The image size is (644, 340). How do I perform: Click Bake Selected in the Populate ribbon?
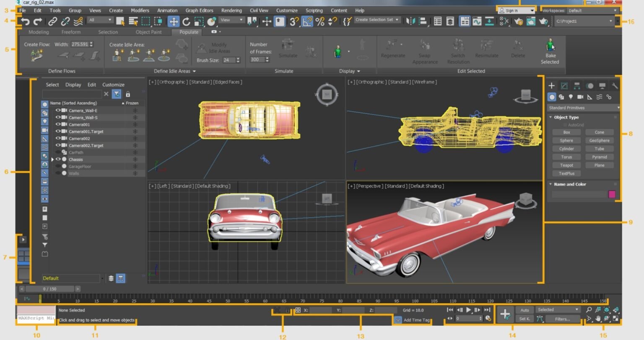coord(550,50)
